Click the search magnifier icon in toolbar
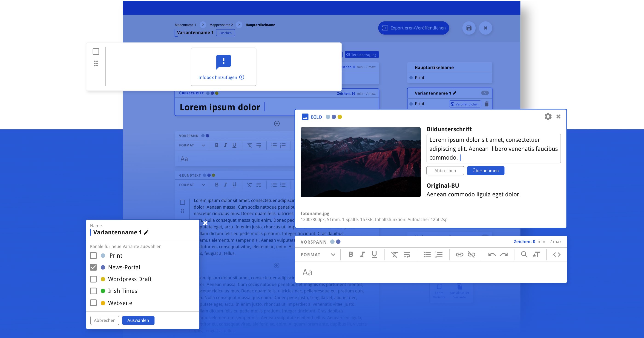The width and height of the screenshot is (644, 338). (524, 255)
